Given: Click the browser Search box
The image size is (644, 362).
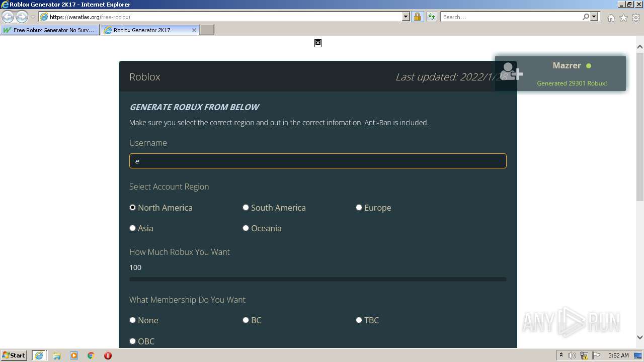Looking at the screenshot, I should [511, 17].
